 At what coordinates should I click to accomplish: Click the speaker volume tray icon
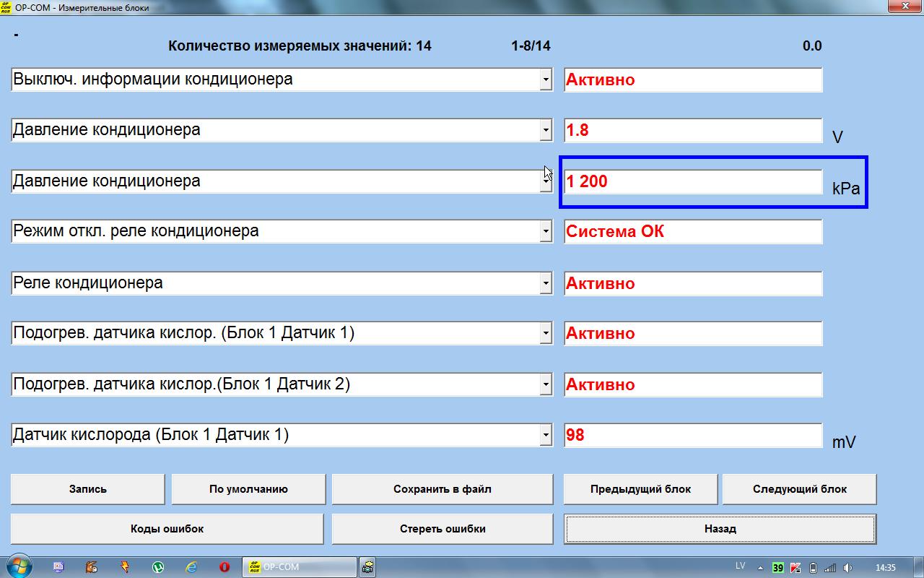tap(847, 568)
